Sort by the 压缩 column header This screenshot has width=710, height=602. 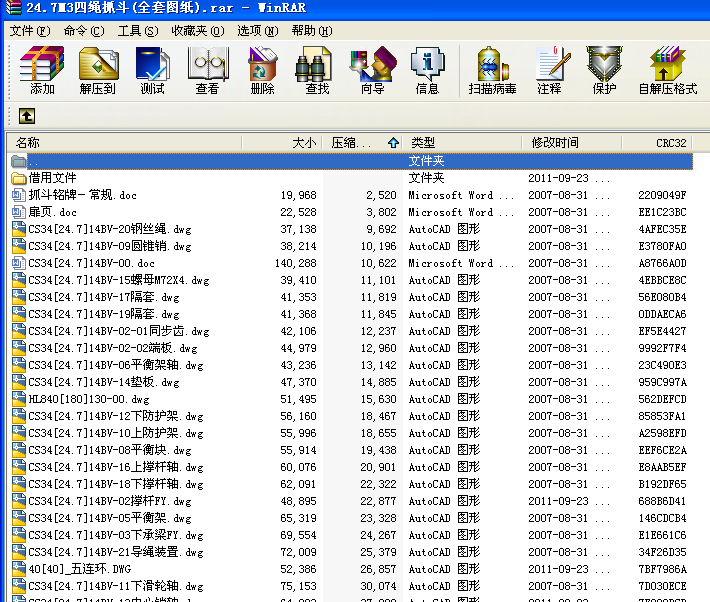click(x=362, y=143)
